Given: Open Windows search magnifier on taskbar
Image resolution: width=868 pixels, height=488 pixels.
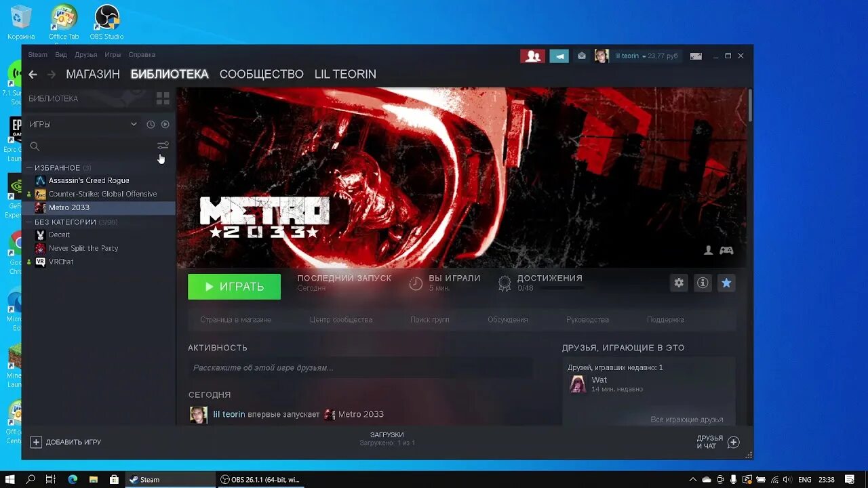Looking at the screenshot, I should click(x=31, y=479).
